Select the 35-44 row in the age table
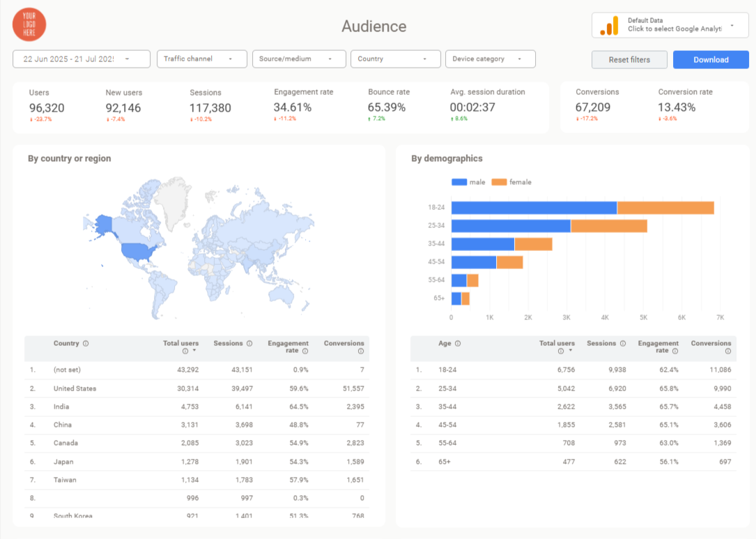756x539 pixels. (573, 407)
